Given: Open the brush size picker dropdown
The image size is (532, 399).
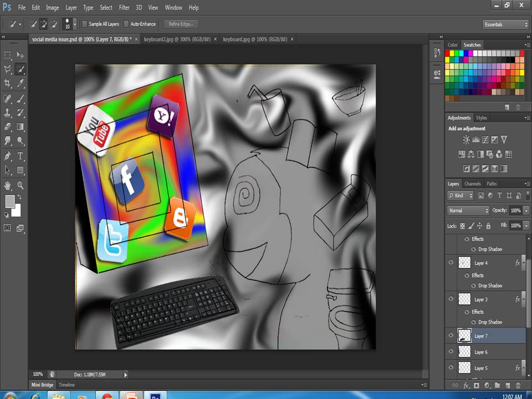Looking at the screenshot, I should point(75,24).
